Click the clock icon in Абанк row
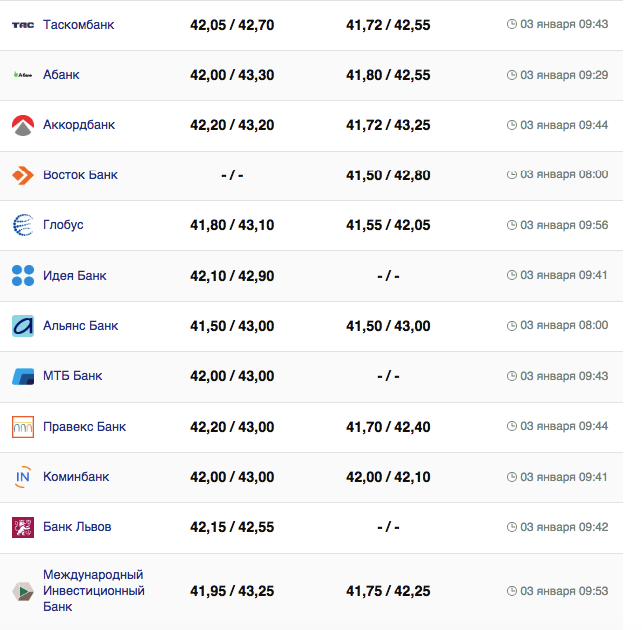The width and height of the screenshot is (642, 630). [512, 75]
